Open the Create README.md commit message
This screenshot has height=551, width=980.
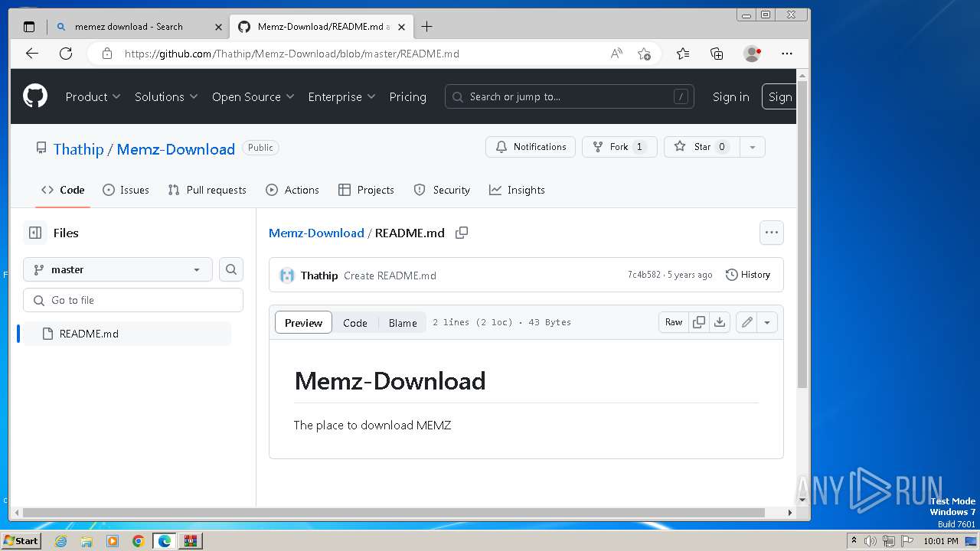(x=390, y=275)
